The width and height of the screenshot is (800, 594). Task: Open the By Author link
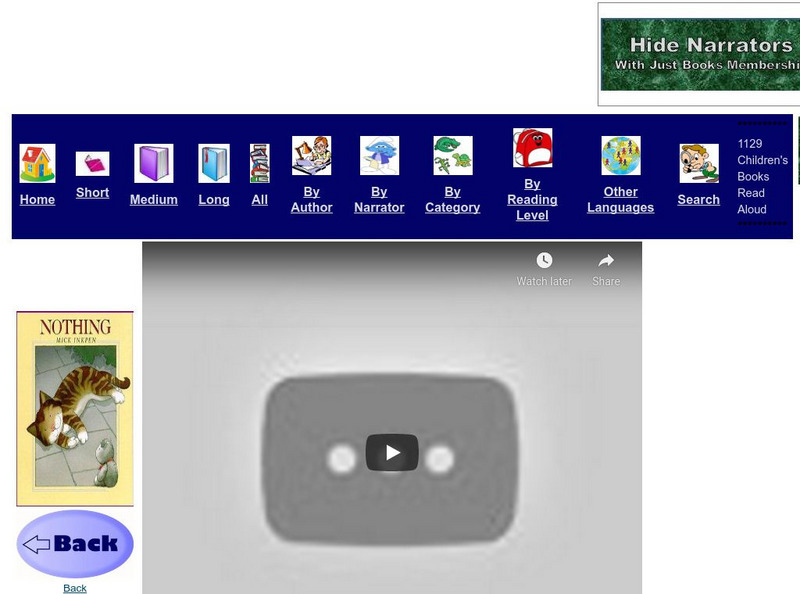coord(311,200)
